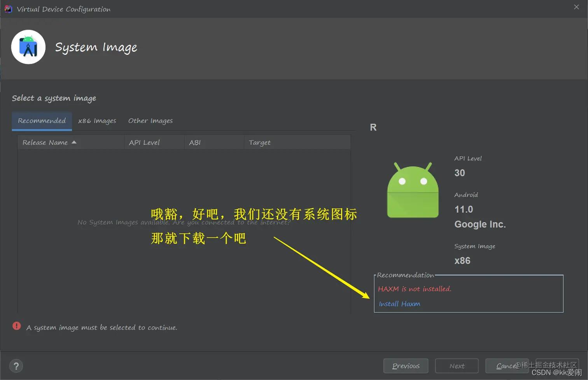
Task: Cancel the device configuration
Action: (x=507, y=366)
